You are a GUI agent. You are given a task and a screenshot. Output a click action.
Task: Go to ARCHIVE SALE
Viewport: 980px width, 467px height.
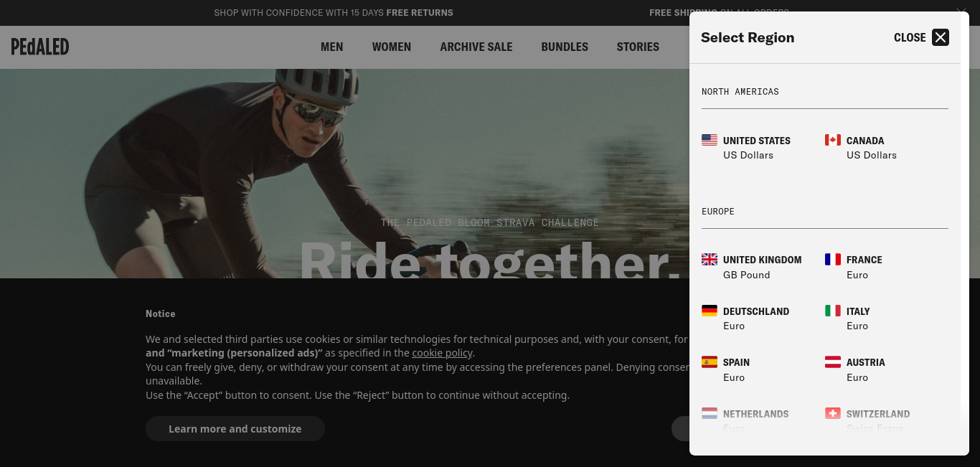point(476,47)
